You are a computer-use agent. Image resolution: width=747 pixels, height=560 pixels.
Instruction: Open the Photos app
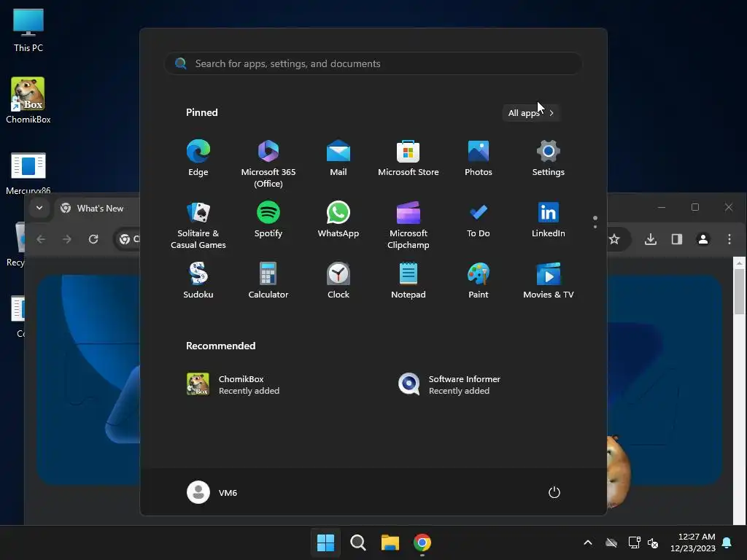click(479, 158)
